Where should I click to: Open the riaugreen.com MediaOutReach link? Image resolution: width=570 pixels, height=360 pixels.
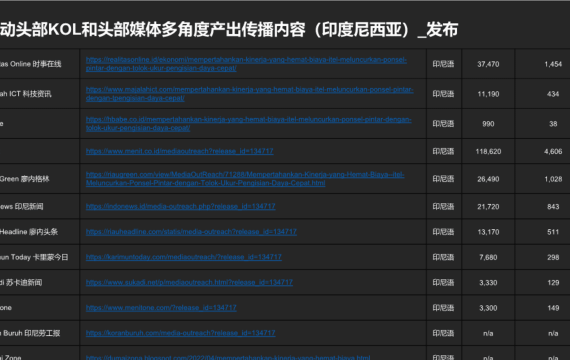245,179
